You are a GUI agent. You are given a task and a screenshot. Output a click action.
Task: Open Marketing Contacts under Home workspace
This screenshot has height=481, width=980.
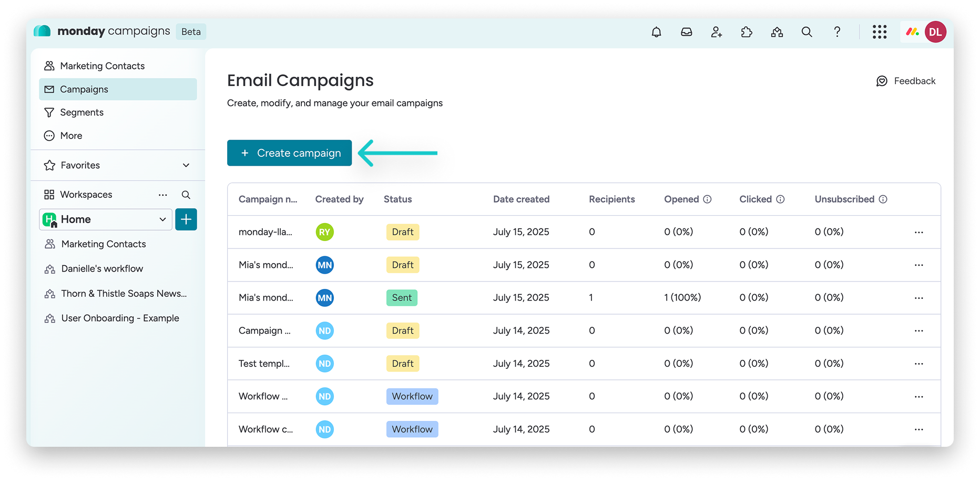pos(104,244)
